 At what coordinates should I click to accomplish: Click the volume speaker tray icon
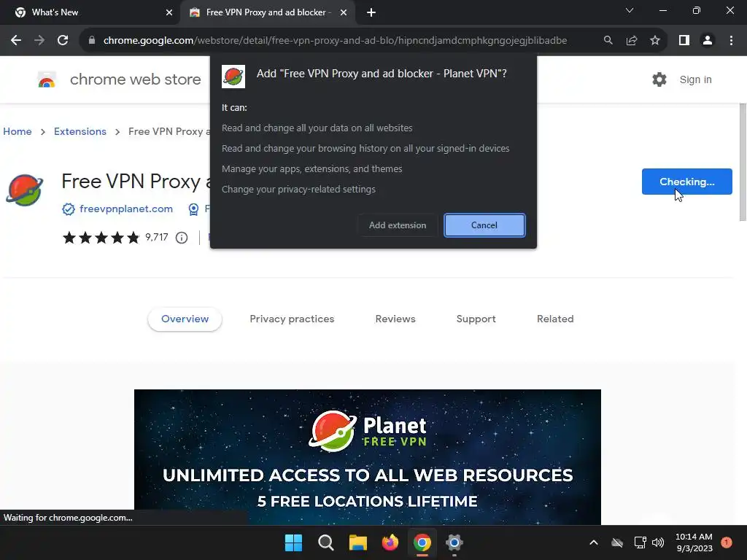[x=658, y=542]
